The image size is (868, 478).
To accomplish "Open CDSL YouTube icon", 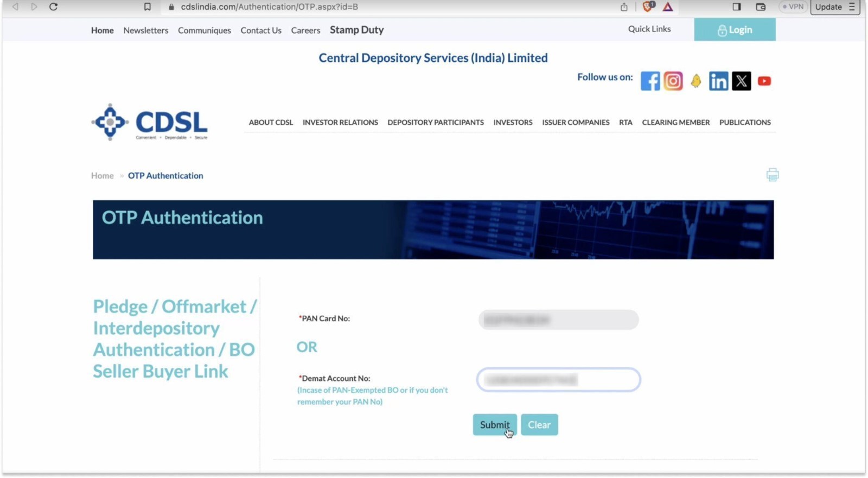I will [x=764, y=81].
